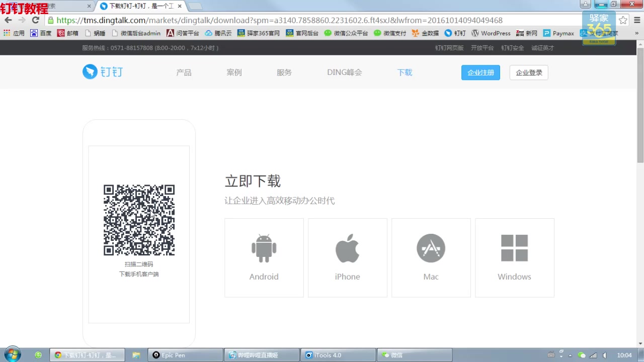Viewport: 644px width, 362px height.
Task: Click the address bar URL
Action: tap(279, 21)
